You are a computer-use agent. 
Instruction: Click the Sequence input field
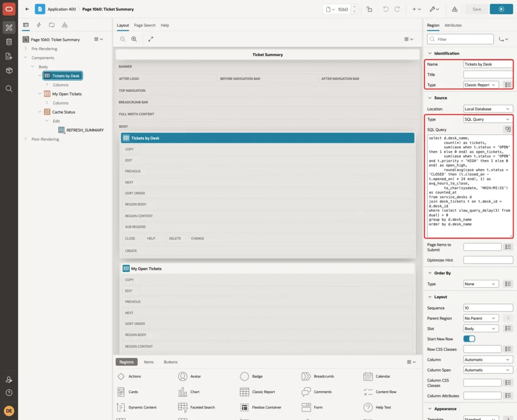tap(488, 308)
